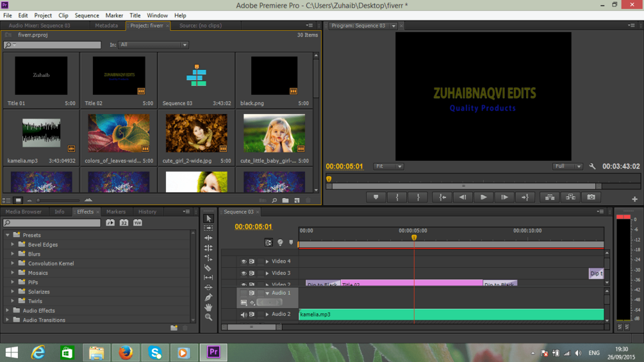
Task: Click Add Marker in Program monitor
Action: click(376, 197)
